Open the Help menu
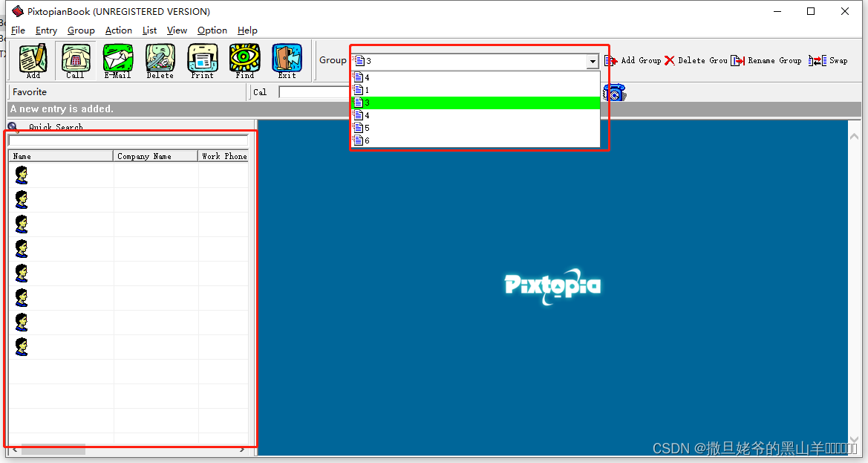 click(247, 30)
